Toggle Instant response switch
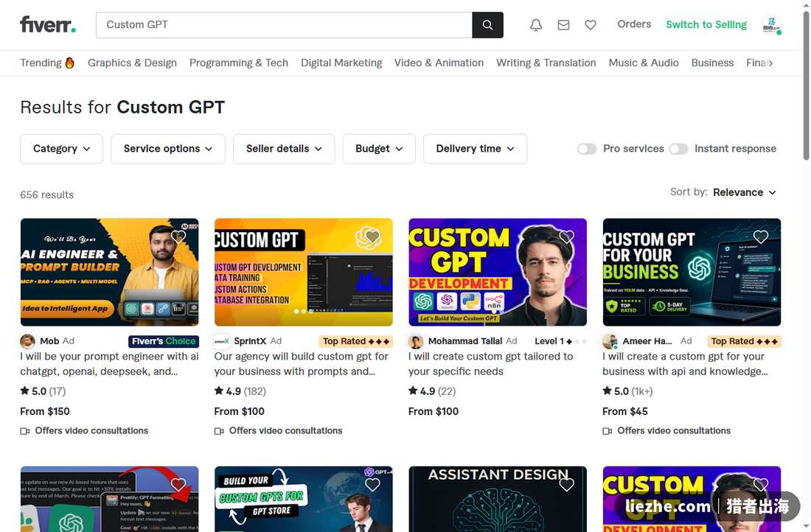Screen dimensions: 811x532 (x=678, y=149)
